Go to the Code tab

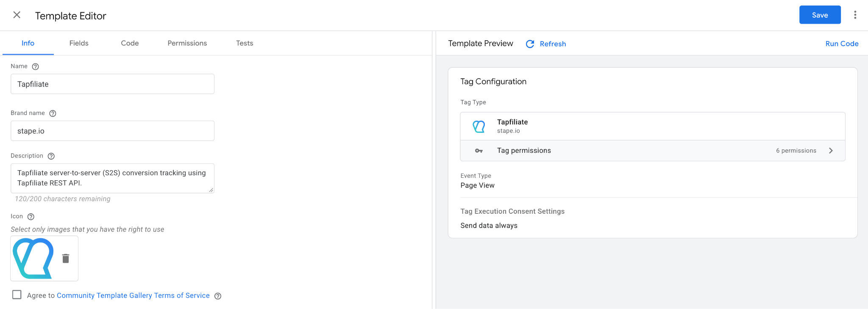pyautogui.click(x=130, y=43)
